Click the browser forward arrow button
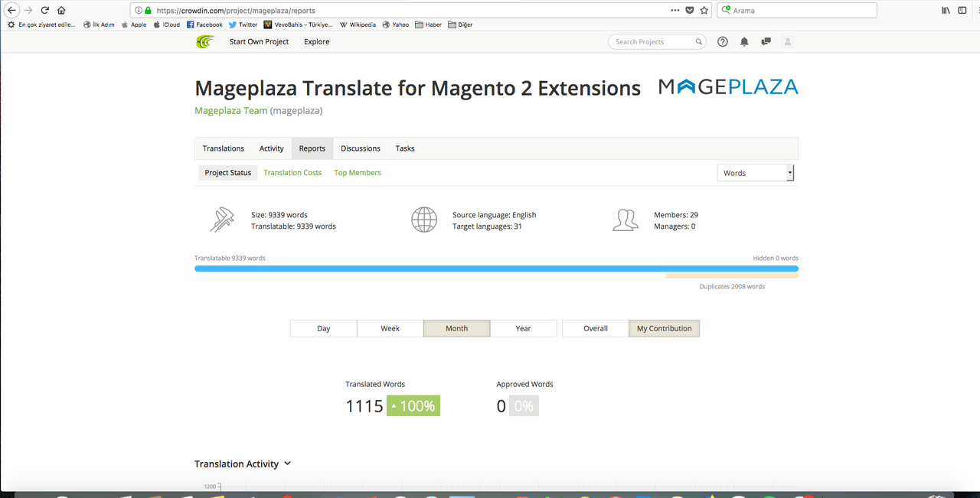The image size is (980, 498). click(x=28, y=11)
